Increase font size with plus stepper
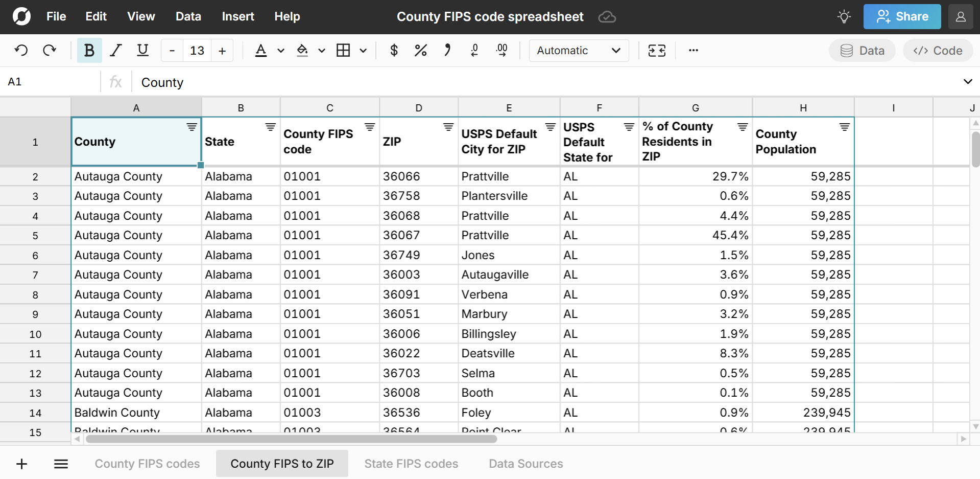980x479 pixels. (222, 51)
